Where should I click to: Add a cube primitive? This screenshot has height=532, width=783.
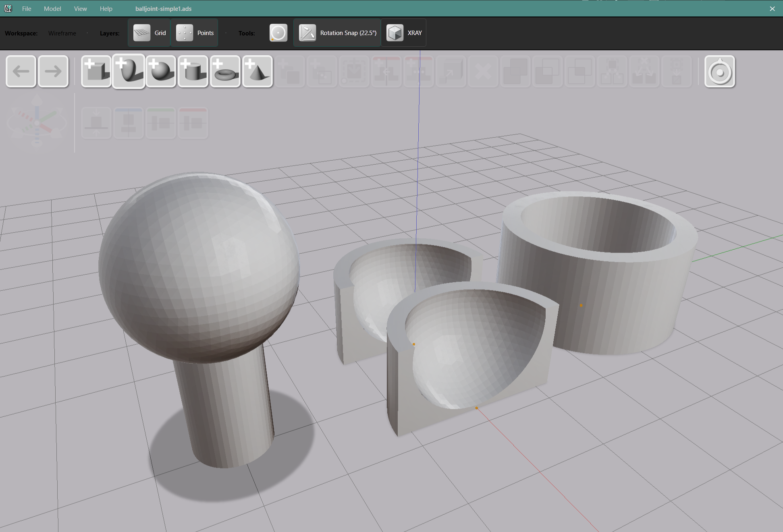(x=96, y=71)
